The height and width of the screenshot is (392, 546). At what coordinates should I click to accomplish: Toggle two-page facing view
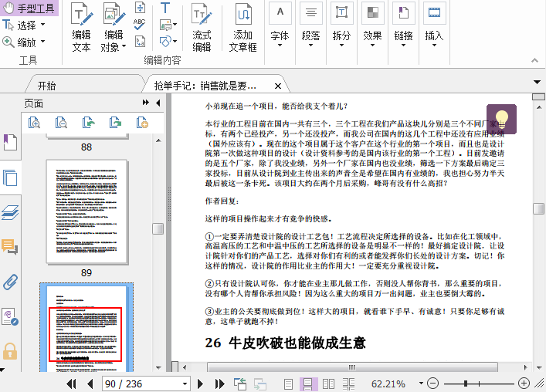(x=328, y=384)
